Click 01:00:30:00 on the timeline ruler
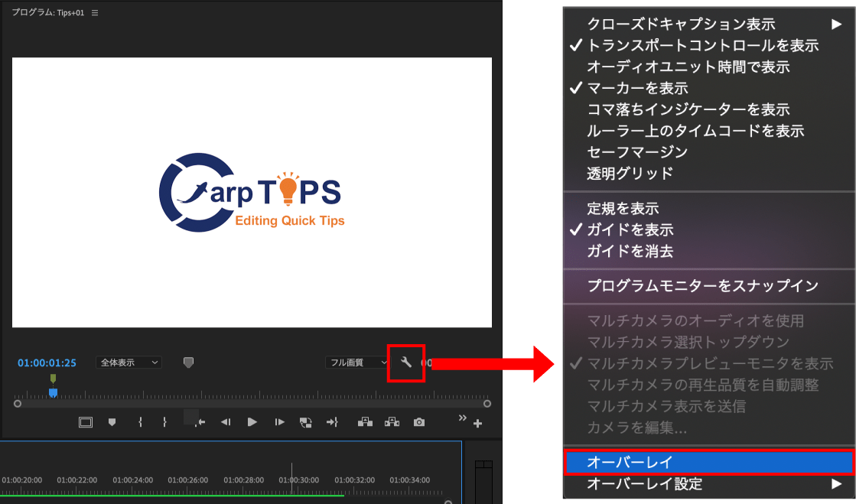Viewport: 856px width, 504px height. (298, 480)
